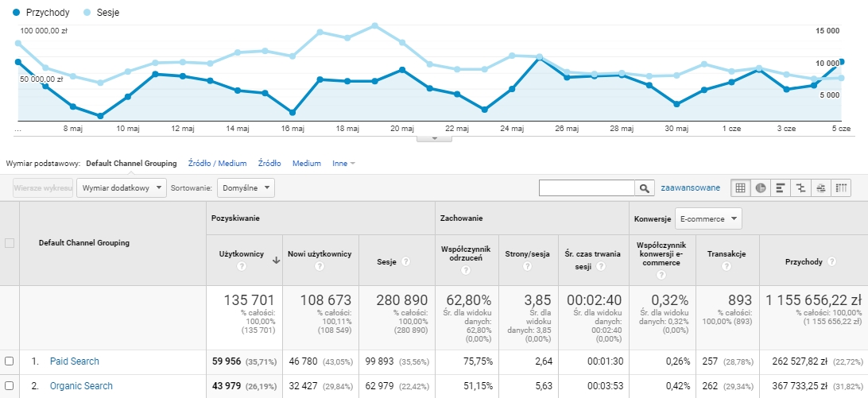Tick the Organic Search row checkbox
Viewport: 868px width, 398px height.
[x=9, y=386]
